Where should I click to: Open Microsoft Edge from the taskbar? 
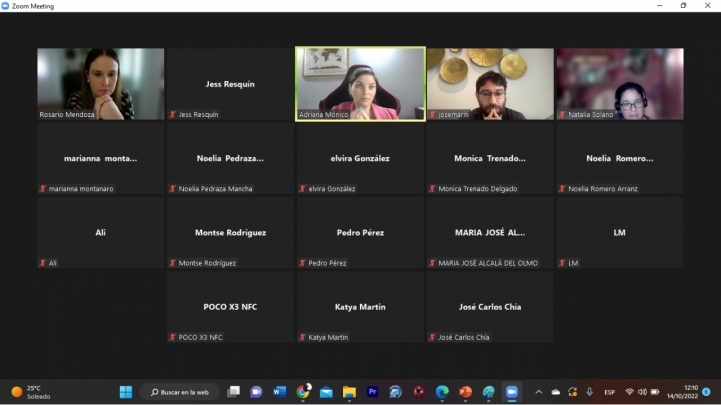click(x=442, y=392)
